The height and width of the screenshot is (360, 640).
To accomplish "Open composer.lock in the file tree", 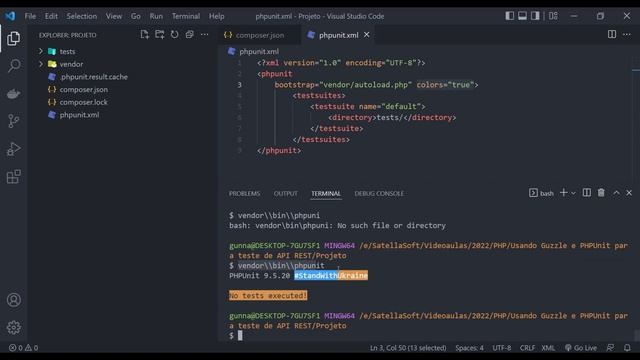I will (x=84, y=102).
